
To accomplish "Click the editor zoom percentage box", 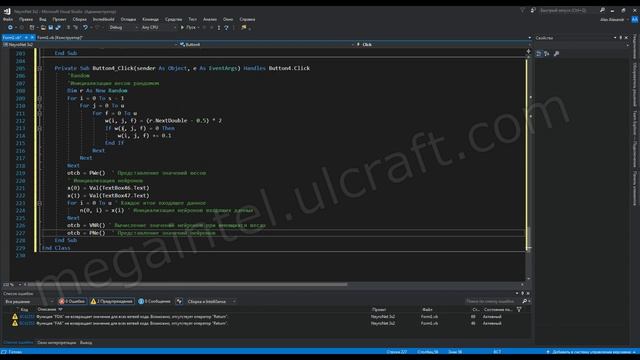I will (11, 284).
